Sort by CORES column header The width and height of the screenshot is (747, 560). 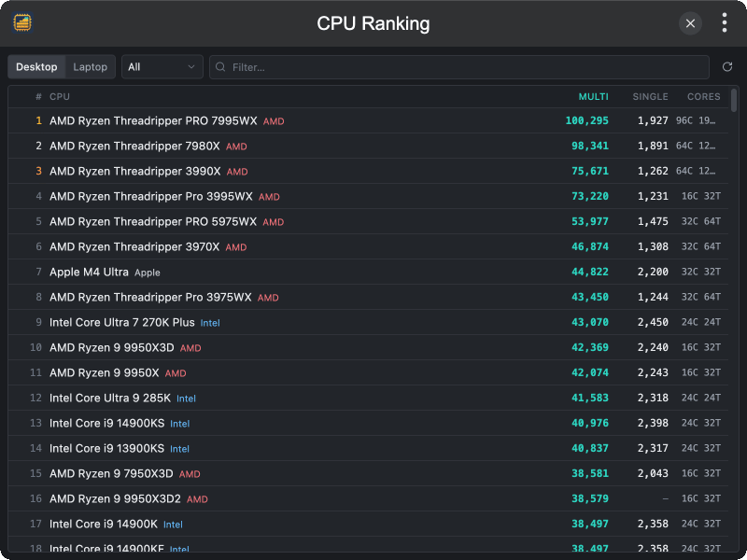pos(704,97)
